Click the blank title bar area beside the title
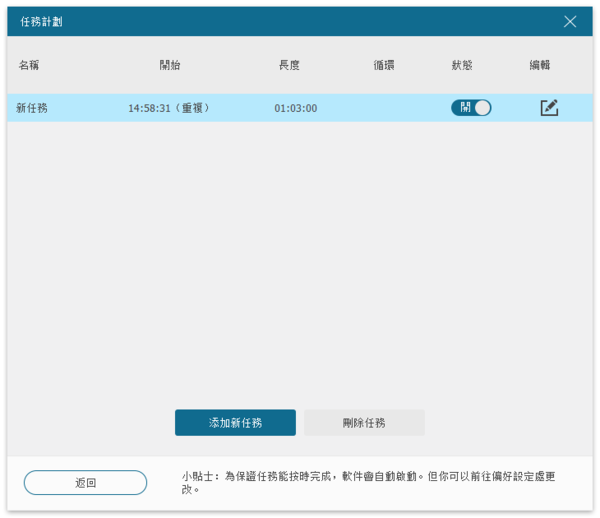The image size is (600, 518). 300,21
